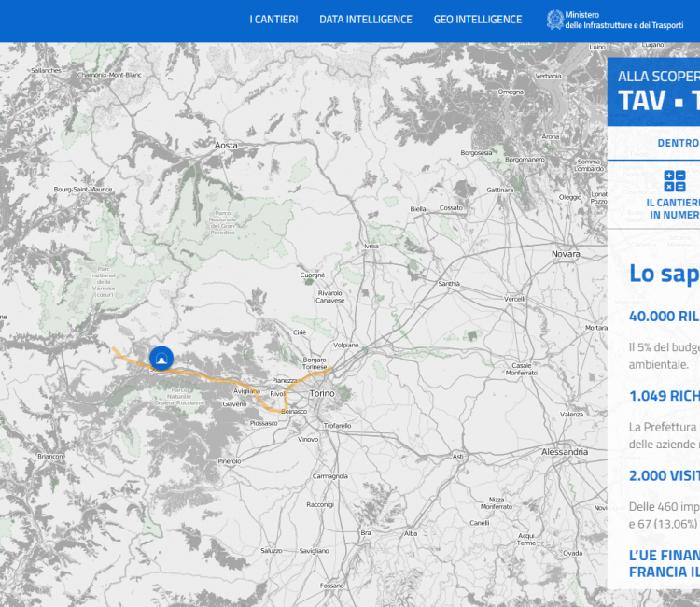Click the Novara city label on map
The height and width of the screenshot is (607, 700).
click(566, 254)
